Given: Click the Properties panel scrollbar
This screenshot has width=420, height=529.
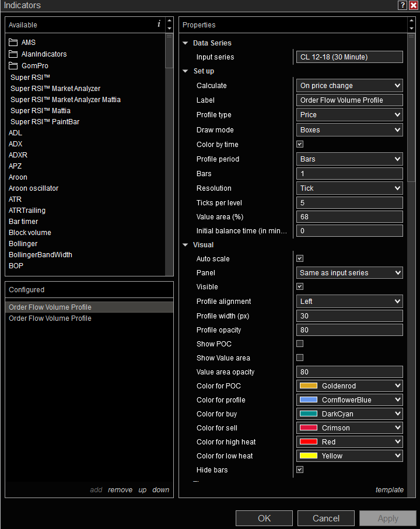Looking at the screenshot, I should point(411,108).
